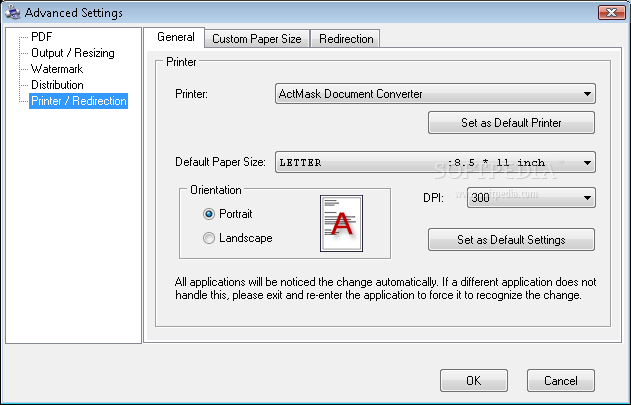Click the 'DPI:' label
The image size is (631, 405).
(x=433, y=198)
